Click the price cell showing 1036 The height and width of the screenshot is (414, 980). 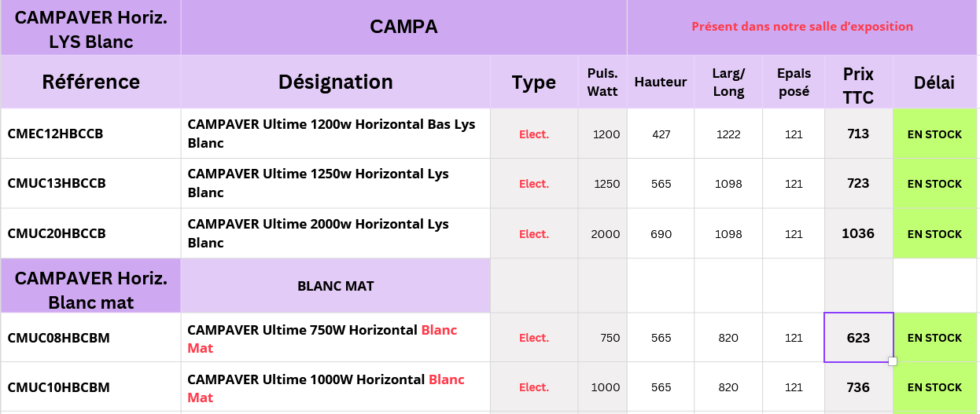click(x=858, y=233)
